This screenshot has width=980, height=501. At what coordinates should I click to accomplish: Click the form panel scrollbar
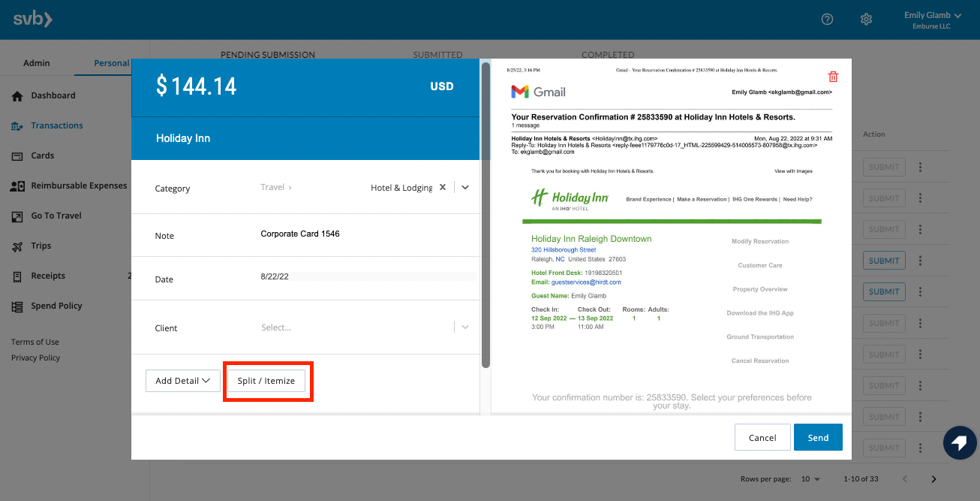tap(485, 216)
